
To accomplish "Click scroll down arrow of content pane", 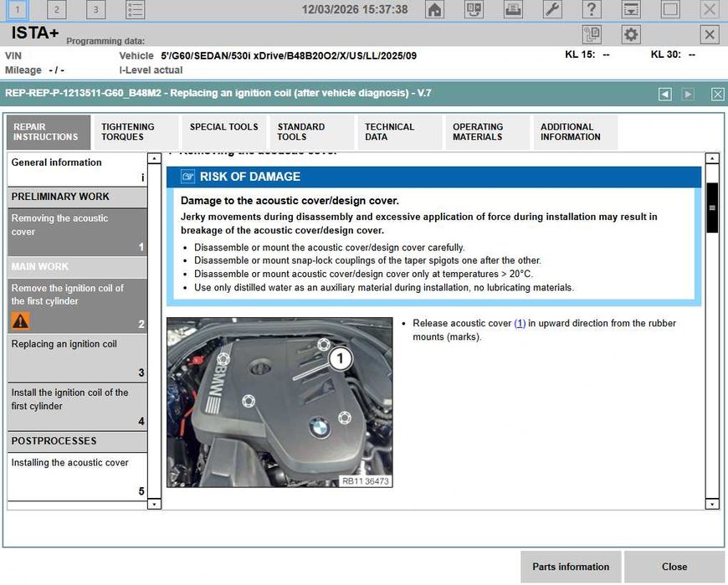I will pyautogui.click(x=712, y=504).
